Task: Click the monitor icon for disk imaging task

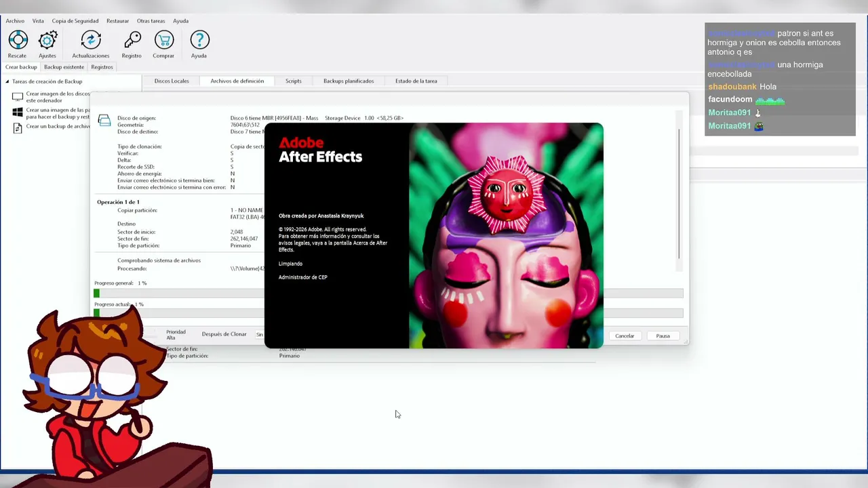Action: point(18,97)
